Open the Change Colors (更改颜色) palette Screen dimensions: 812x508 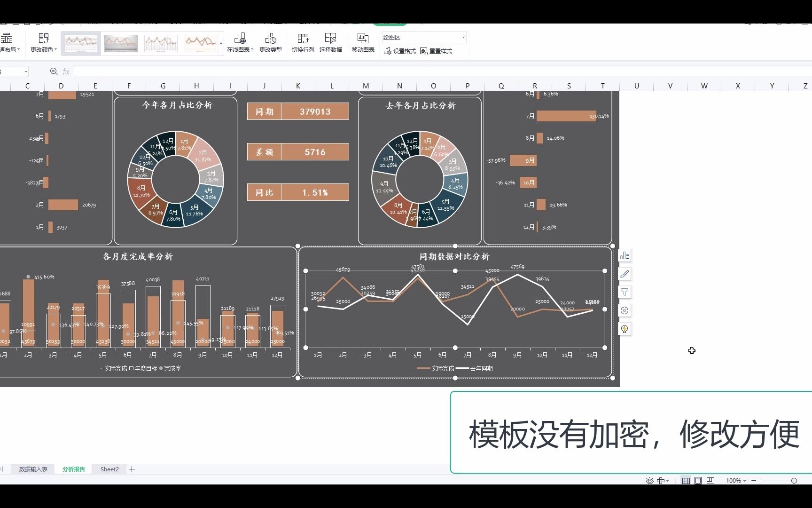[43, 42]
